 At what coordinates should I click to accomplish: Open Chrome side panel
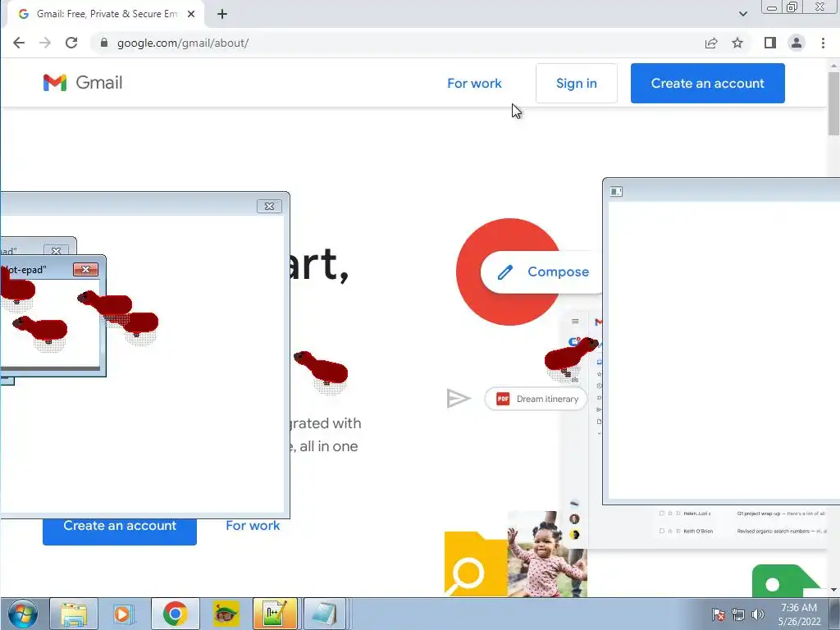769,43
